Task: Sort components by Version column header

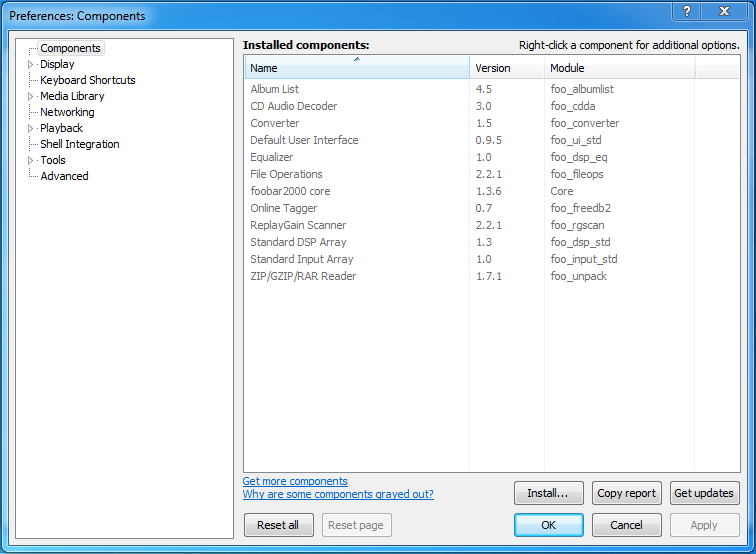Action: [x=507, y=68]
